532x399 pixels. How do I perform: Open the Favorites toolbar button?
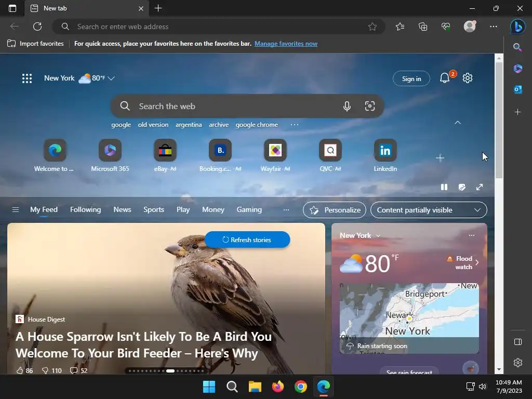pyautogui.click(x=400, y=26)
